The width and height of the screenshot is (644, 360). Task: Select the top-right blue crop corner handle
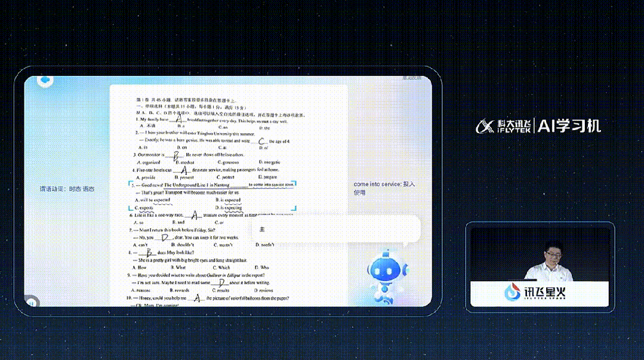(293, 180)
